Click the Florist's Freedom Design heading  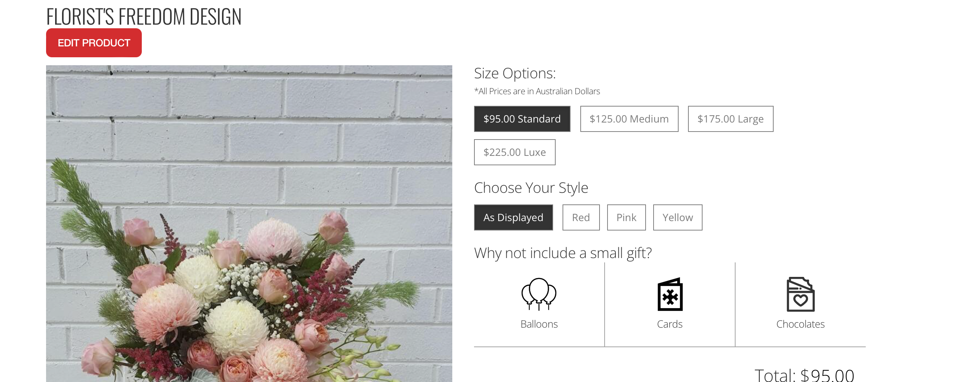pyautogui.click(x=144, y=17)
